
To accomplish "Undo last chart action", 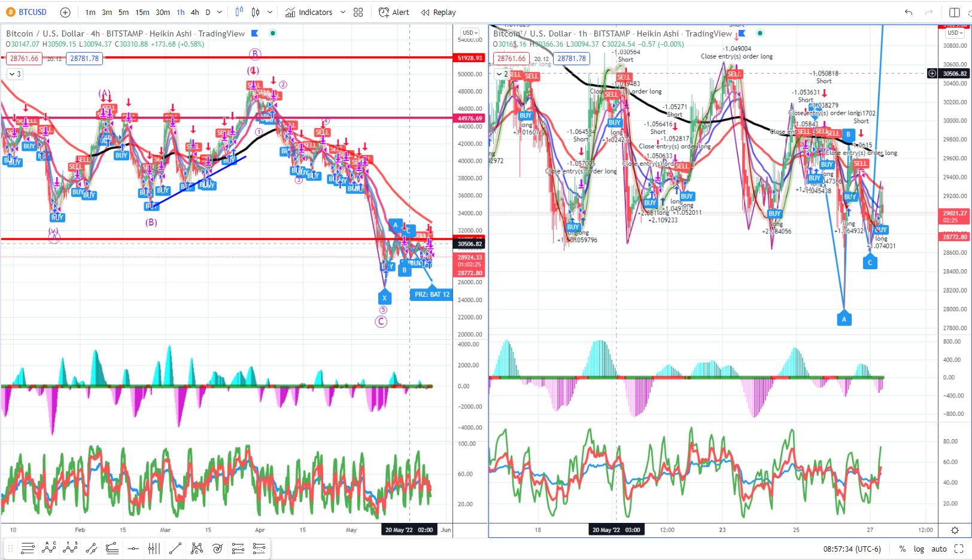I will [x=909, y=12].
